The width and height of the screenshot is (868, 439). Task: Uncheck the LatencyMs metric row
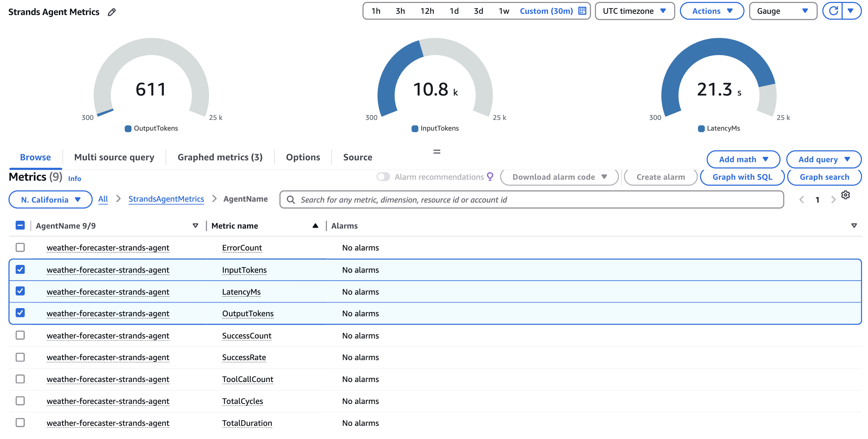pyautogui.click(x=20, y=292)
